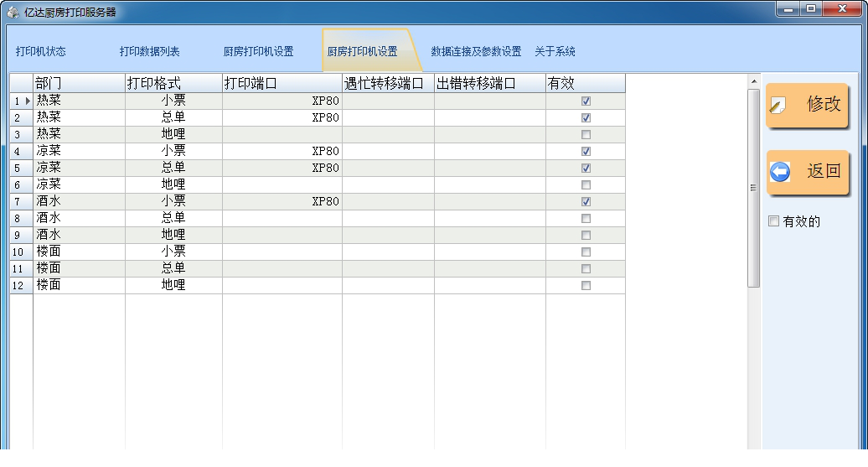Enable 有效 checkbox for row 10 楼面 小票
Image resolution: width=868 pixels, height=467 pixels.
586,252
